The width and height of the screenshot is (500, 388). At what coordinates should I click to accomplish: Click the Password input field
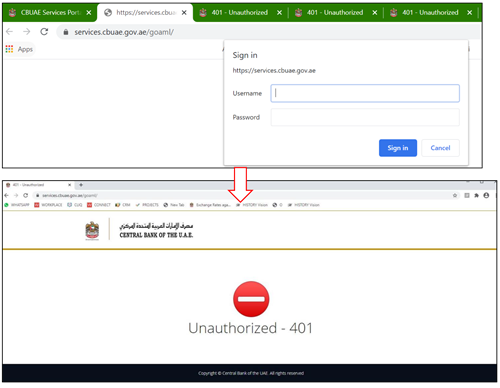pyautogui.click(x=365, y=117)
